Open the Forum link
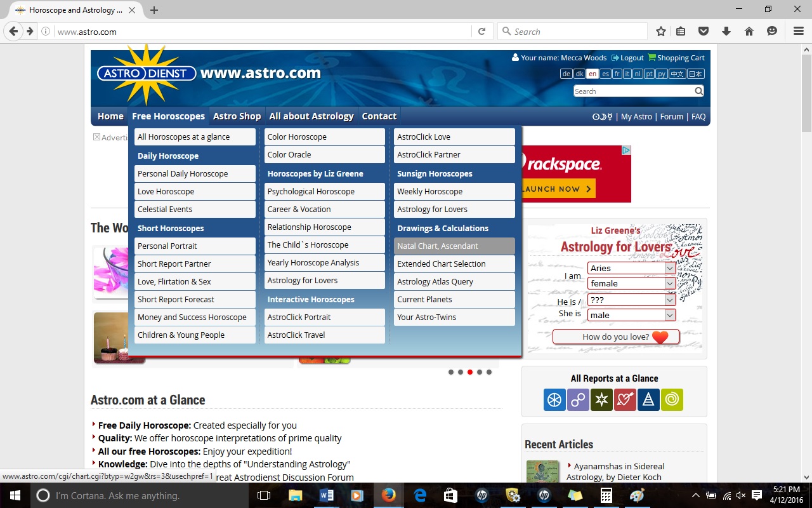812x508 pixels. pyautogui.click(x=672, y=116)
